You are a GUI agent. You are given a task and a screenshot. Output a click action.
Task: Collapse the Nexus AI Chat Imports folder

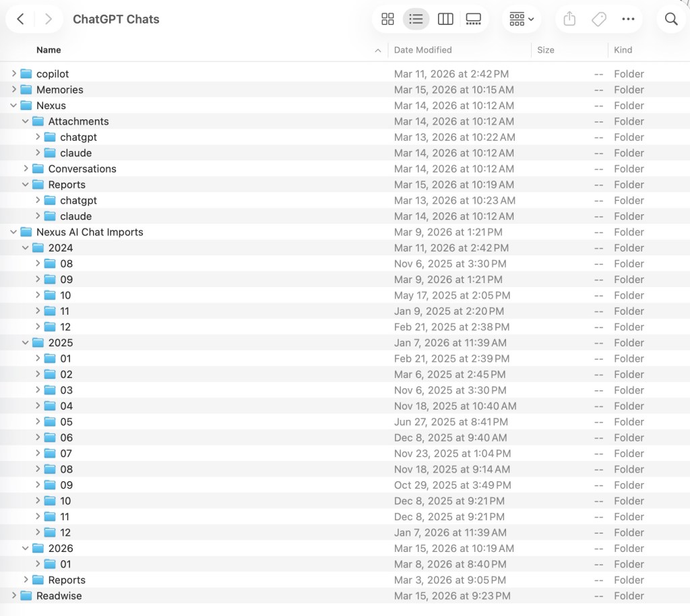[x=14, y=232]
